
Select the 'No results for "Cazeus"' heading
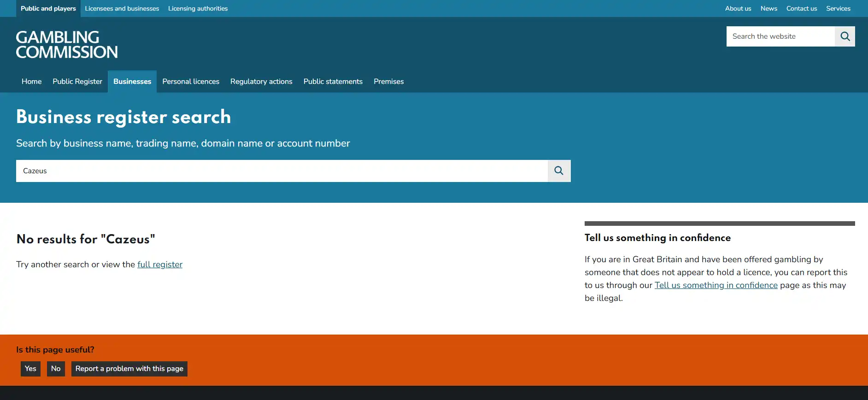tap(86, 239)
